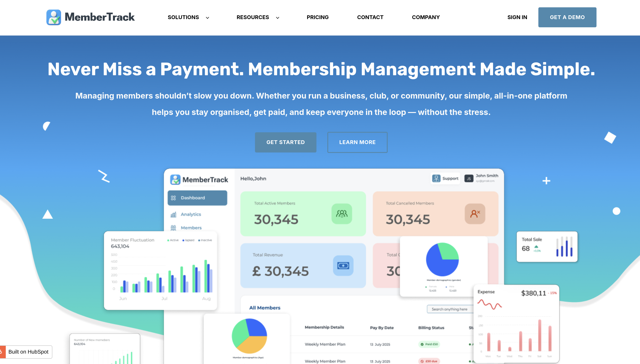640x364 pixels.
Task: Click the Number of New members card
Action: (x=105, y=348)
